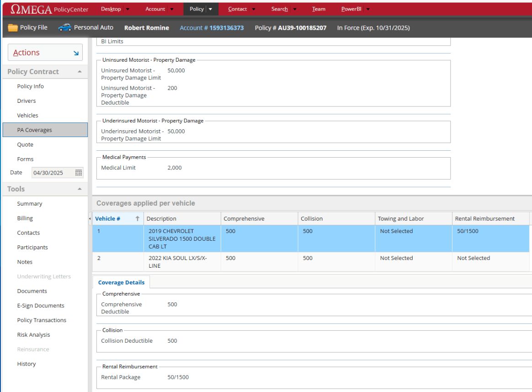This screenshot has height=392, width=532.
Task: Click the Vehicle # sort arrow
Action: tap(138, 218)
